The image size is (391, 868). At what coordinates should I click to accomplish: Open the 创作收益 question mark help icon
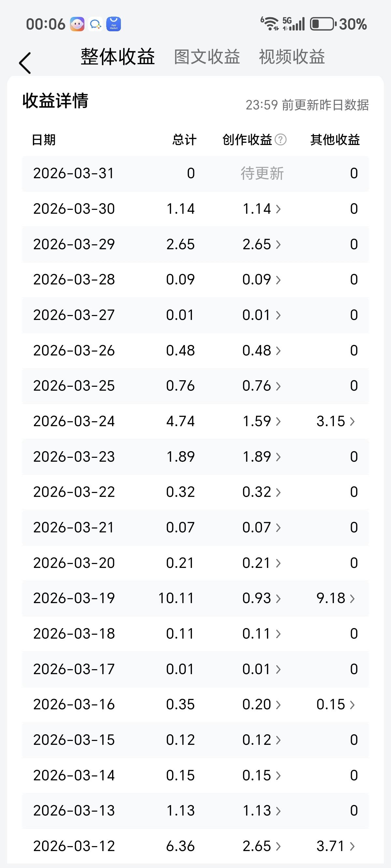click(281, 139)
